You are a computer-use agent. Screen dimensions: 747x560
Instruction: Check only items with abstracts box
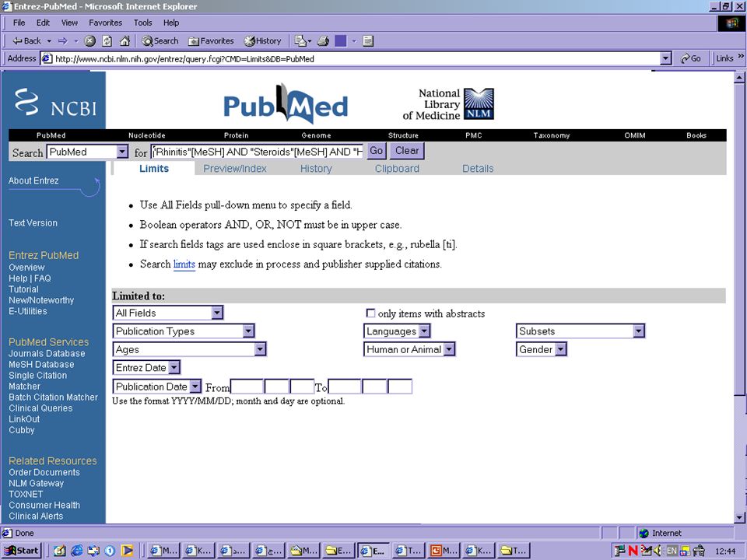pyautogui.click(x=370, y=313)
